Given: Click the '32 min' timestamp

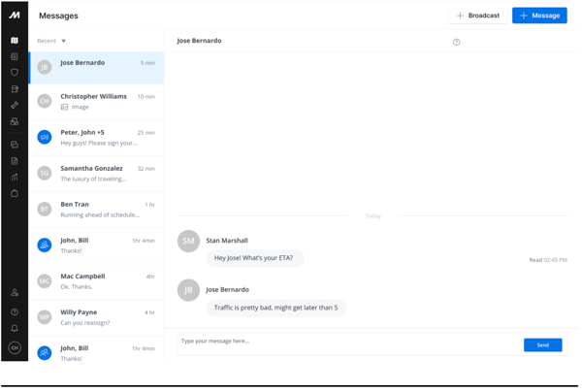Looking at the screenshot, I should click(145, 169).
